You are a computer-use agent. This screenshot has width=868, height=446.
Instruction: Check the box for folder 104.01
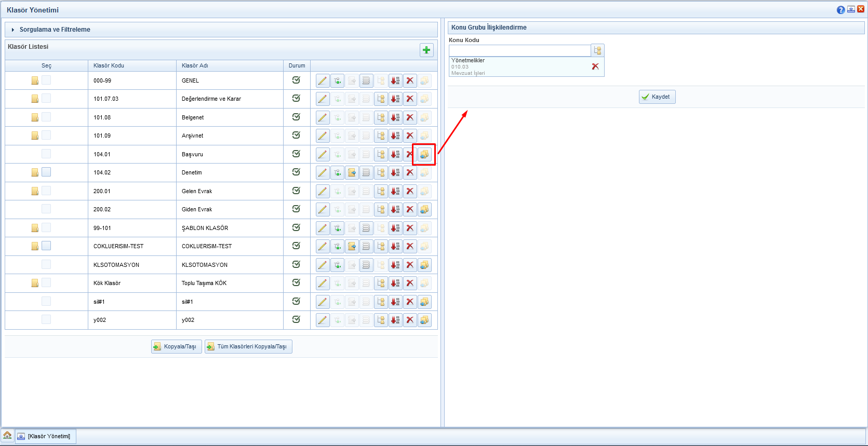pos(46,154)
